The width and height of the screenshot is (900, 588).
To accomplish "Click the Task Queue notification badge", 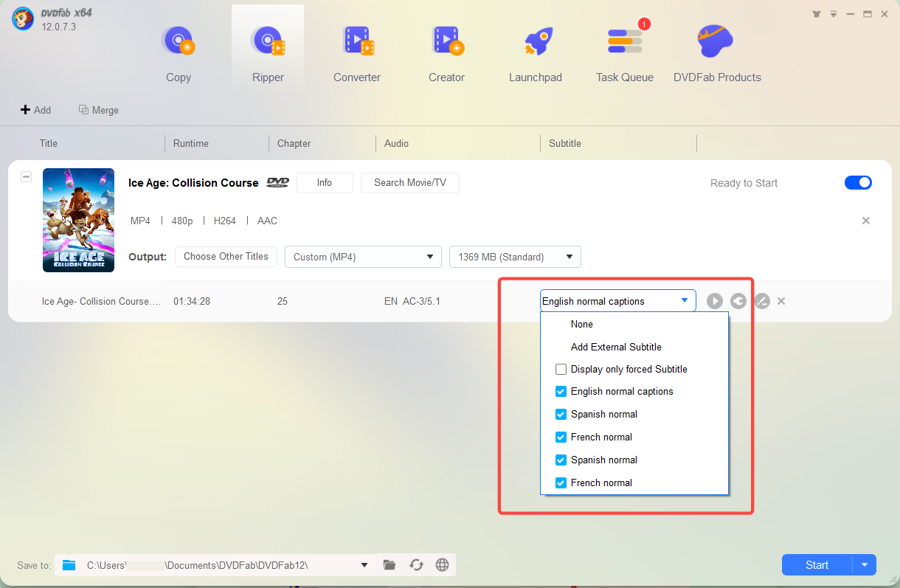I will 644,24.
